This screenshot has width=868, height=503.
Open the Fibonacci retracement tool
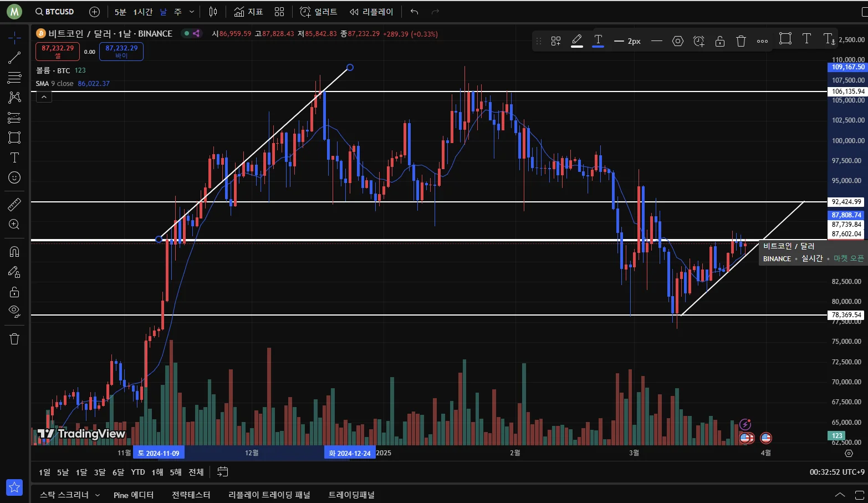click(14, 78)
